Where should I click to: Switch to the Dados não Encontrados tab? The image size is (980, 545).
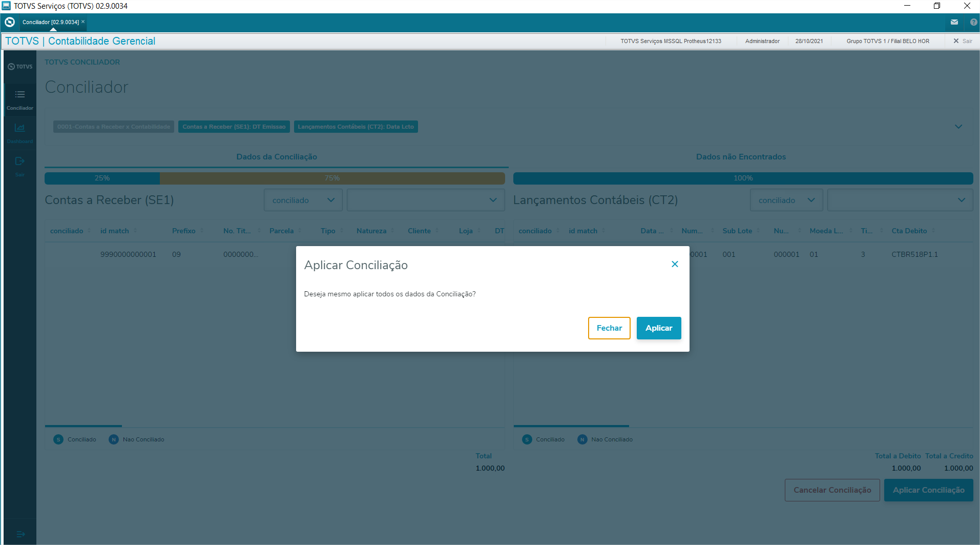click(741, 157)
